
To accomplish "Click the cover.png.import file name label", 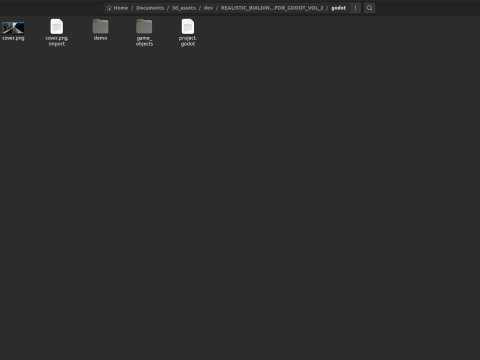I will pos(57,41).
